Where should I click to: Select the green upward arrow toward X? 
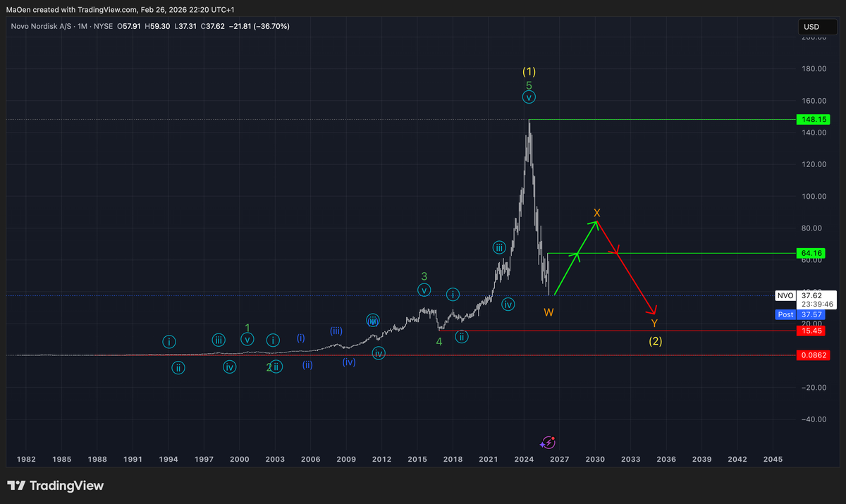576,258
